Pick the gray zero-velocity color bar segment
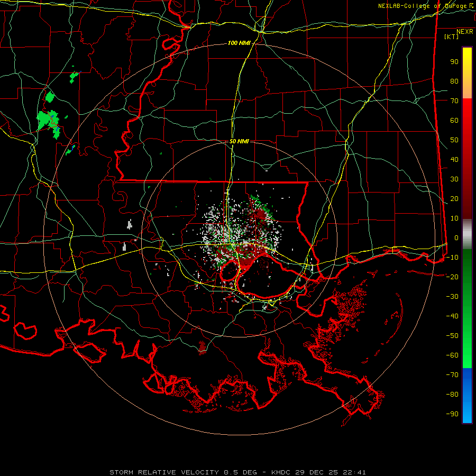Image resolution: width=476 pixels, height=476 pixels. point(467,234)
